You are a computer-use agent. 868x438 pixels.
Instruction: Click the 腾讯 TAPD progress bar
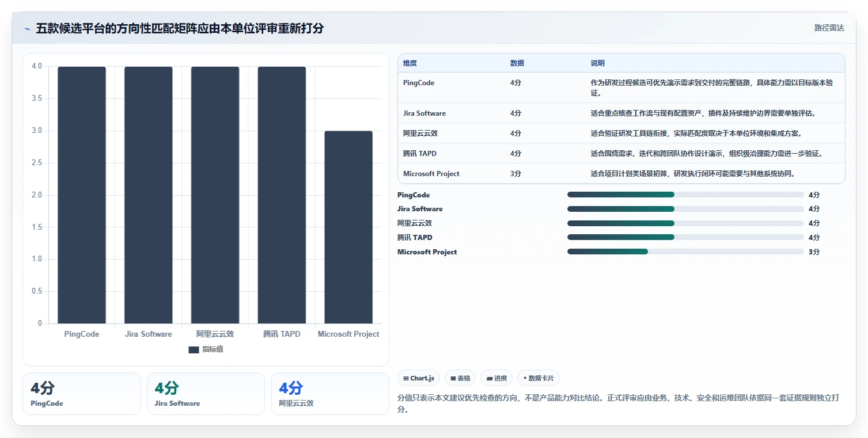[x=685, y=237]
